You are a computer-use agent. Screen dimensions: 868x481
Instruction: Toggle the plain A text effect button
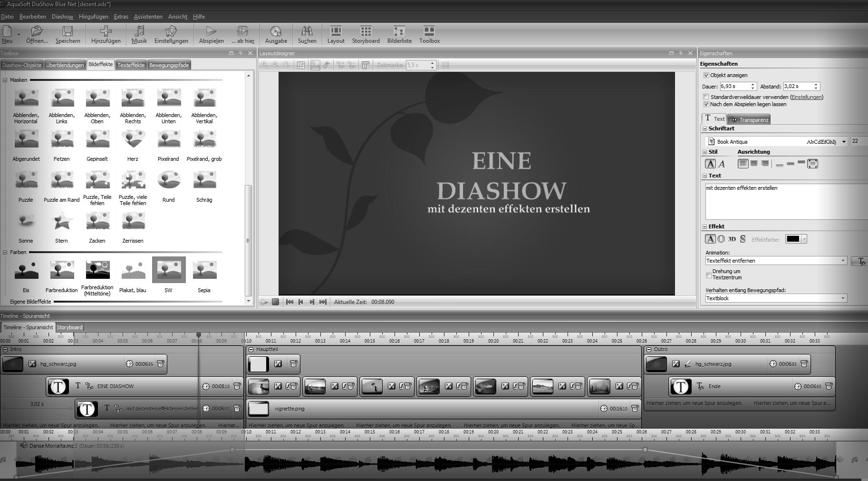click(x=710, y=239)
